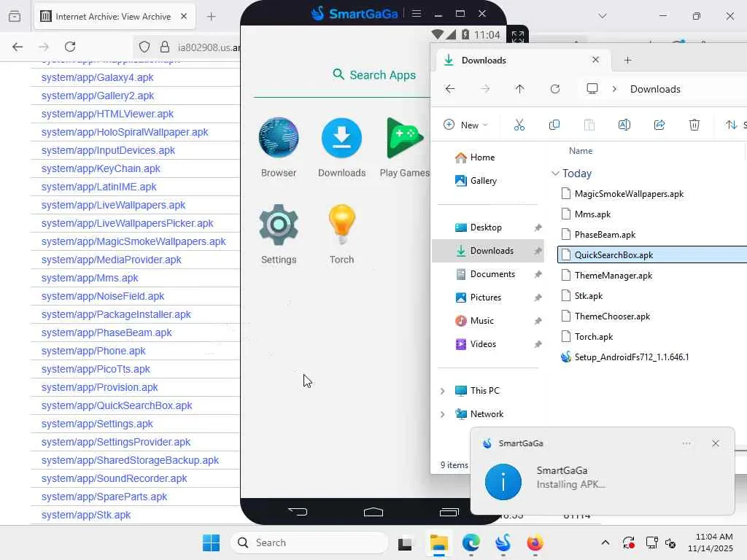The image size is (747, 560).
Task: Open SmartGaGa notification options ellipsis
Action: 686,443
